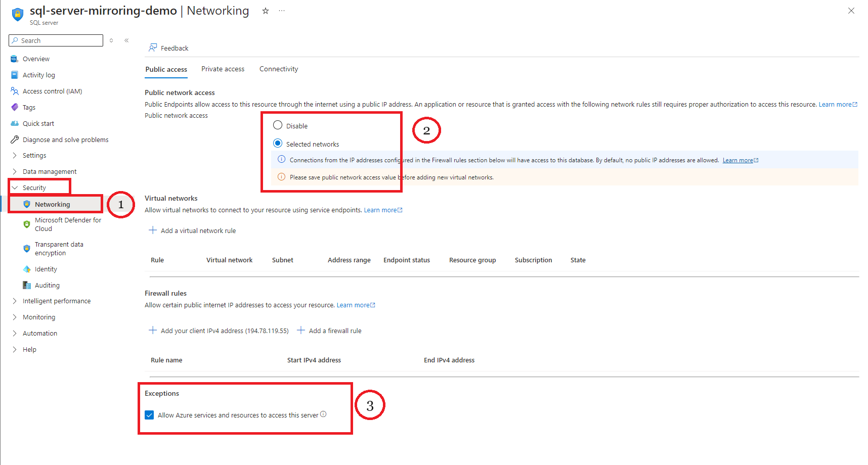868x465 pixels.
Task: Open Quick start from sidebar icon
Action: click(x=14, y=124)
